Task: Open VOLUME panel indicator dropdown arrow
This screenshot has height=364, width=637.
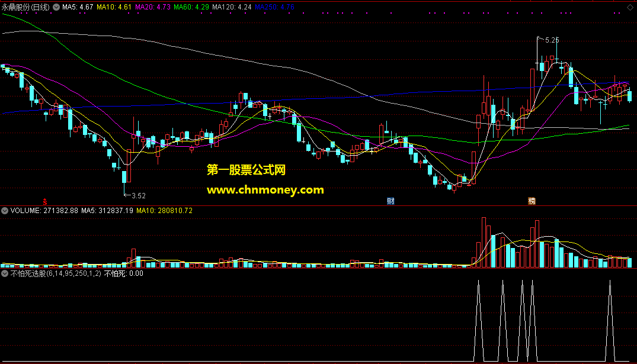Action: (5, 211)
